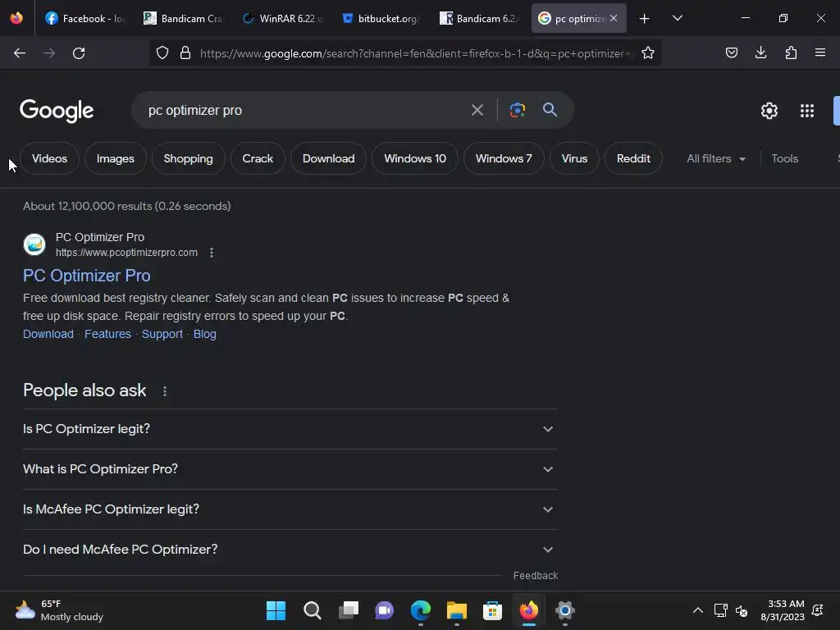This screenshot has height=630, width=840.
Task: Open result options for pcoptimizerpro.com
Action: (x=212, y=253)
